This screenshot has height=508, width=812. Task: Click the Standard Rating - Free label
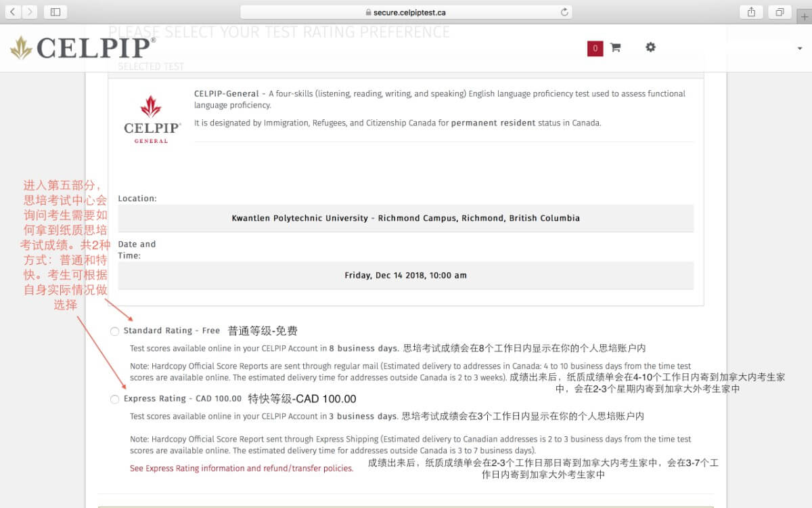point(172,331)
